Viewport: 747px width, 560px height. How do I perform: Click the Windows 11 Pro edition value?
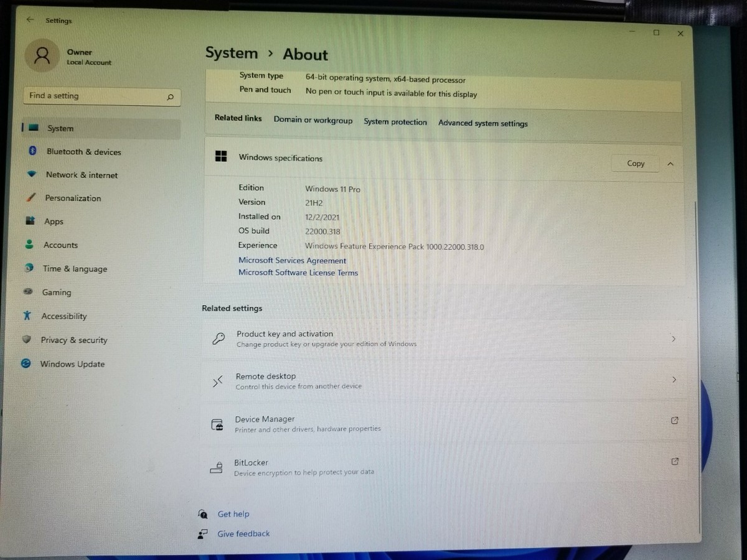click(x=332, y=189)
